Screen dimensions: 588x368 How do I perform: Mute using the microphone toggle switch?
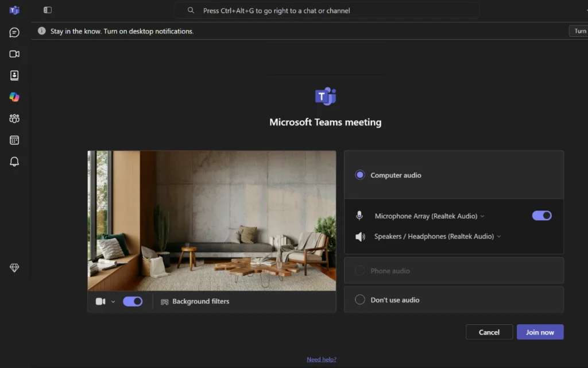coord(542,216)
